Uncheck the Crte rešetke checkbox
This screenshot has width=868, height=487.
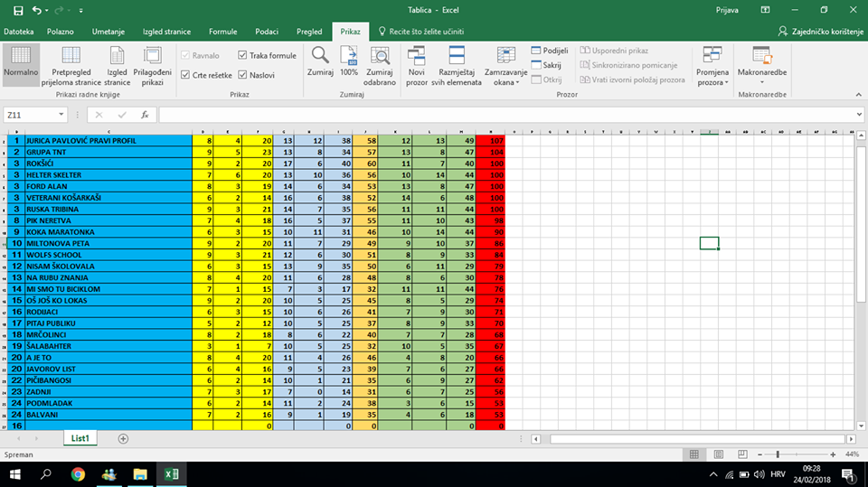tap(185, 75)
